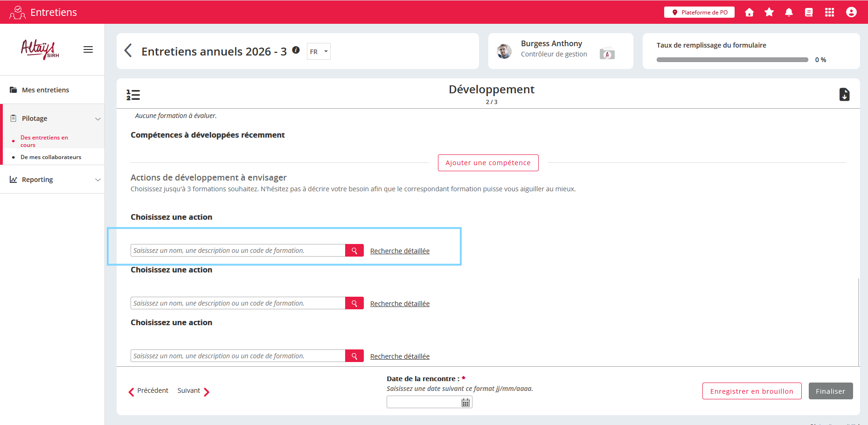Select De mes collaborateurs menu item
The height and width of the screenshot is (425, 868).
51,157
